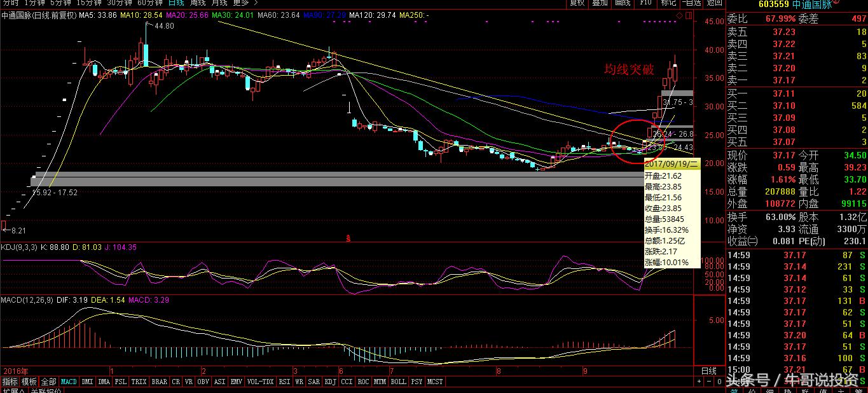Click the 返回 back button
This screenshot has width=868, height=393.
point(714,3)
